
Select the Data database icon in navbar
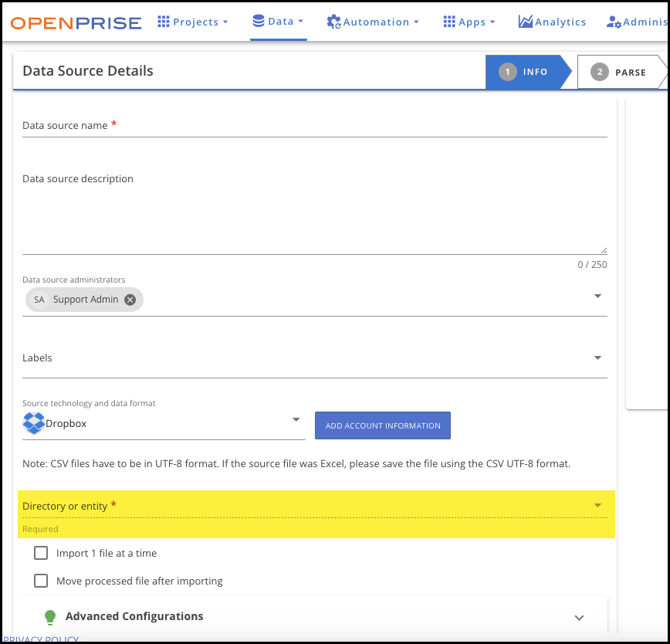[x=258, y=22]
